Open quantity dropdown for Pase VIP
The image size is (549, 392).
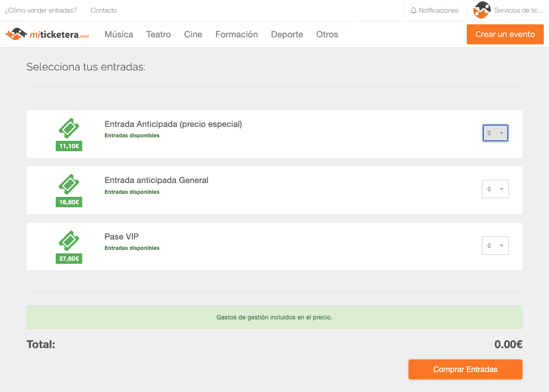pos(495,246)
